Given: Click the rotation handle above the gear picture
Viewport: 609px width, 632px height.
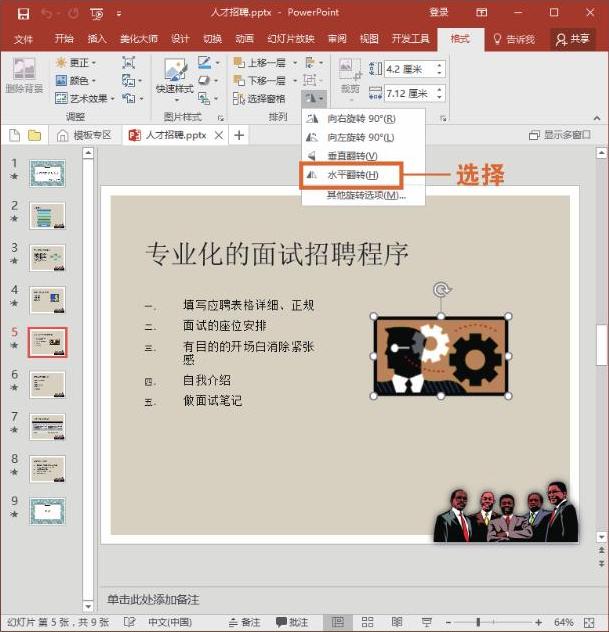Looking at the screenshot, I should tap(441, 289).
